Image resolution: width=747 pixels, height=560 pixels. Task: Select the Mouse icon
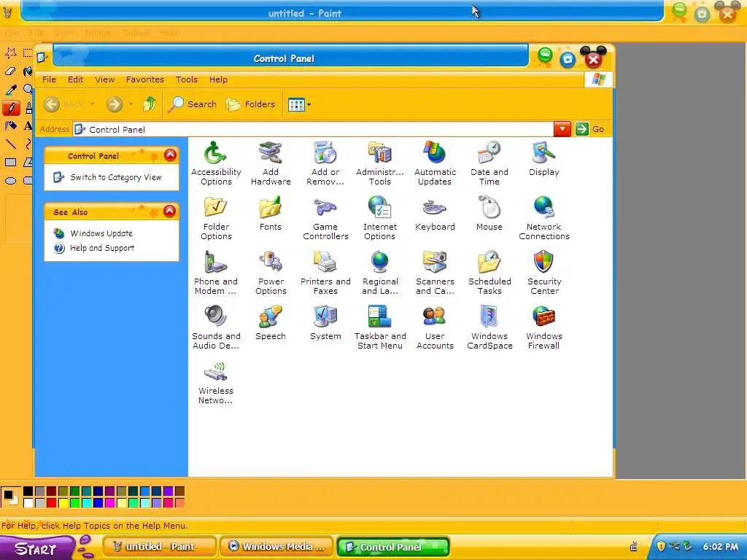click(x=489, y=214)
